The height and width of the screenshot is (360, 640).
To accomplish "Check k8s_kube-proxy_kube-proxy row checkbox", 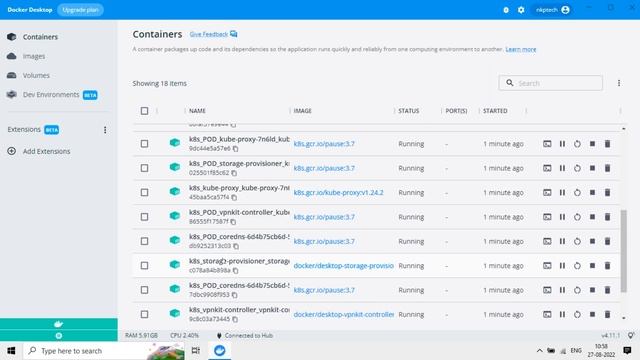I will pyautogui.click(x=144, y=192).
